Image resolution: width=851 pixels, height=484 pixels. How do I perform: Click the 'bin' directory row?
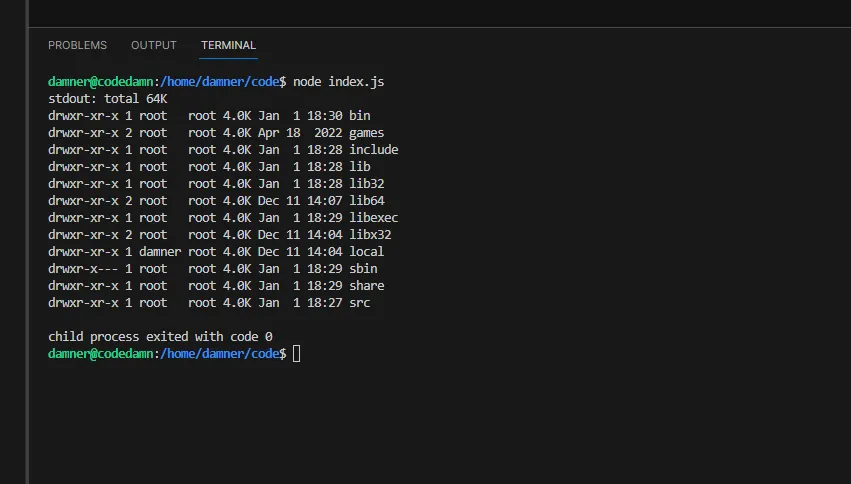point(209,116)
